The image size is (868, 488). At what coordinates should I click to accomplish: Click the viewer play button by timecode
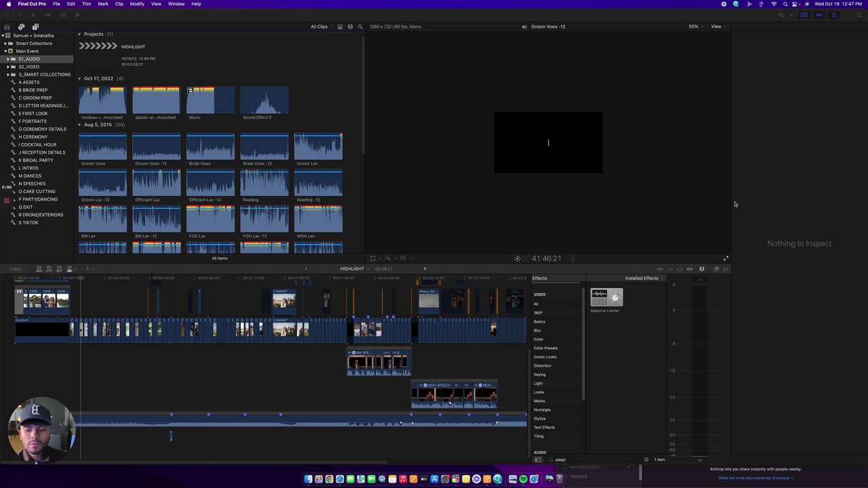[x=517, y=258]
